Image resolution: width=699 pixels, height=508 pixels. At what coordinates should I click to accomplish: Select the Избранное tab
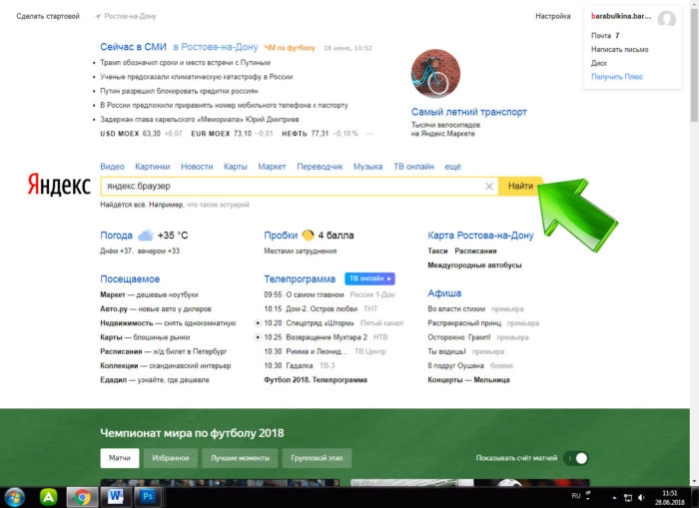click(171, 458)
